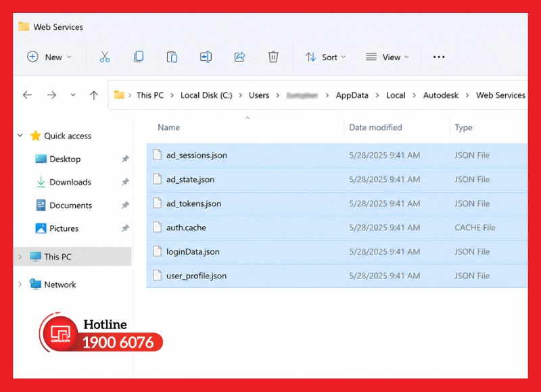Sort by Date modified column header
This screenshot has height=392, width=541.
point(375,128)
